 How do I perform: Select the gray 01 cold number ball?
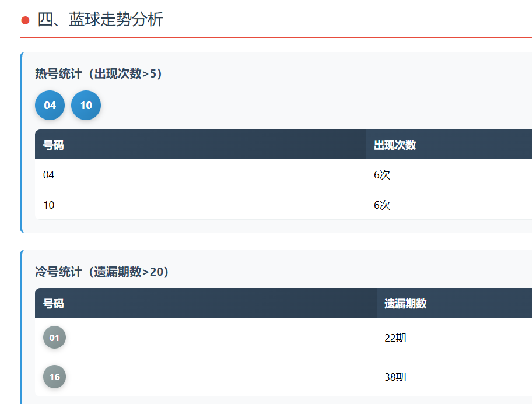click(x=54, y=338)
